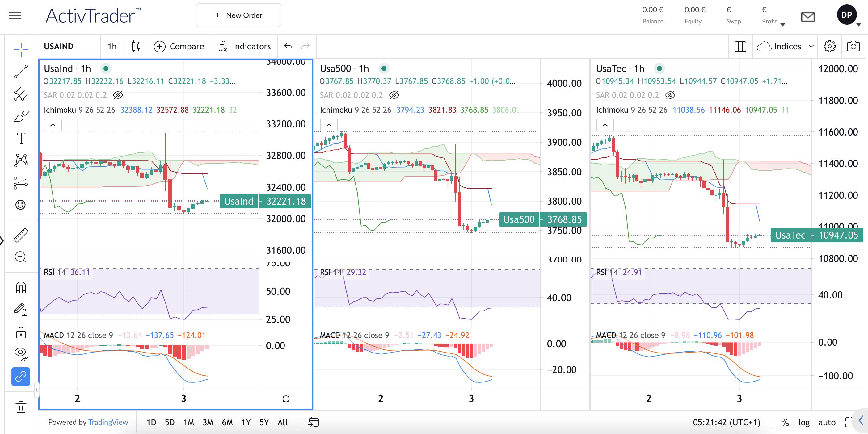Expand the DP account menu arrow
Viewport: 868px width, 434px height.
(858, 25)
